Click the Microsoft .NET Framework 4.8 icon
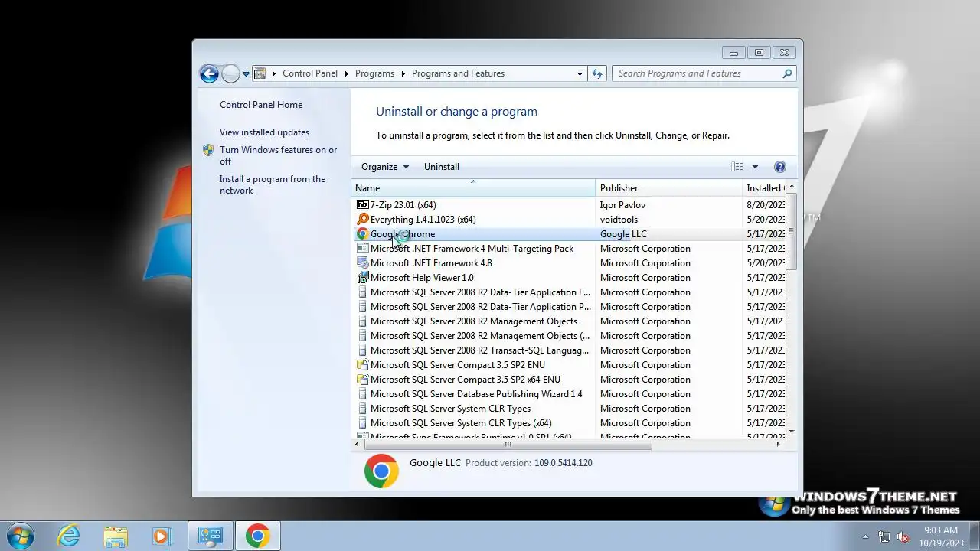The image size is (980, 551). point(363,263)
